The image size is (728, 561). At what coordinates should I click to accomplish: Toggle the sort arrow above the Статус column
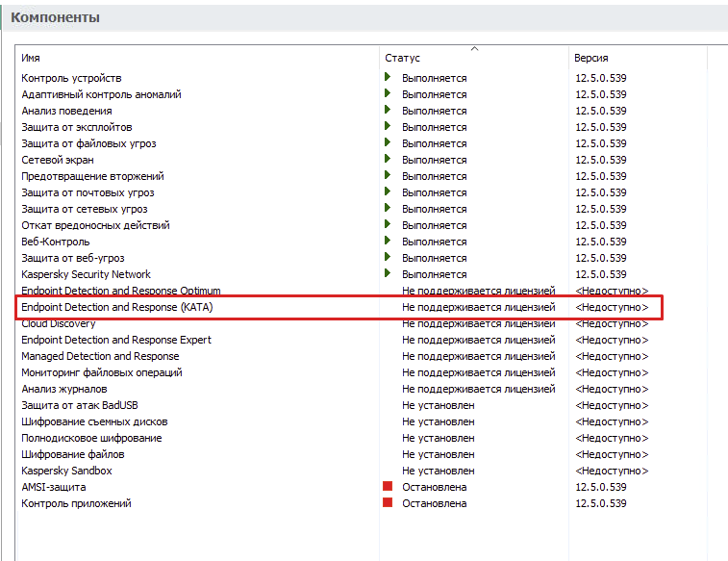click(474, 49)
